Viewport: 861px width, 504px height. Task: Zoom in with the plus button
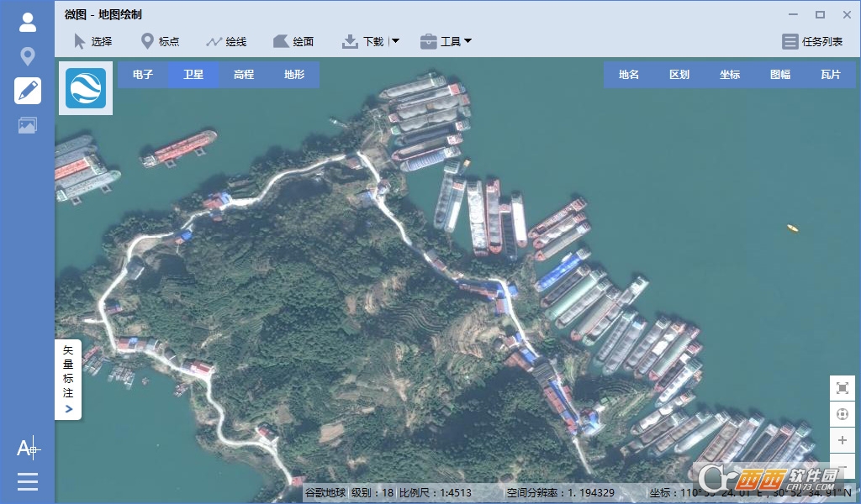tap(842, 440)
